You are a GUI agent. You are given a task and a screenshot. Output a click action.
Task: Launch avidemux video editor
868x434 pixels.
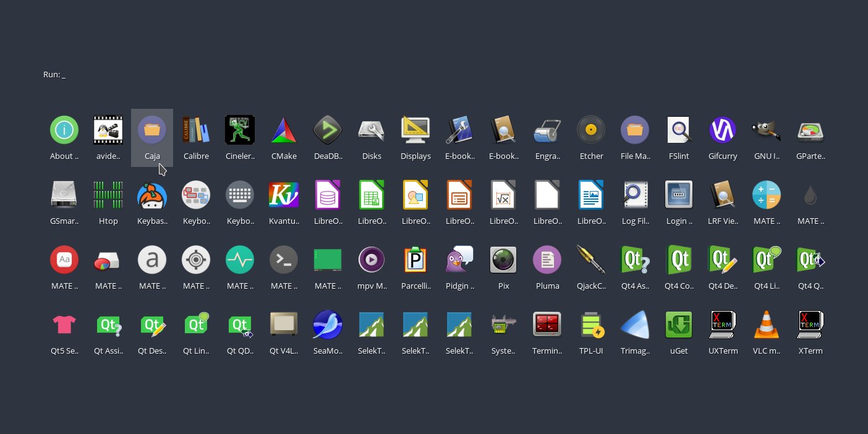coord(108,138)
